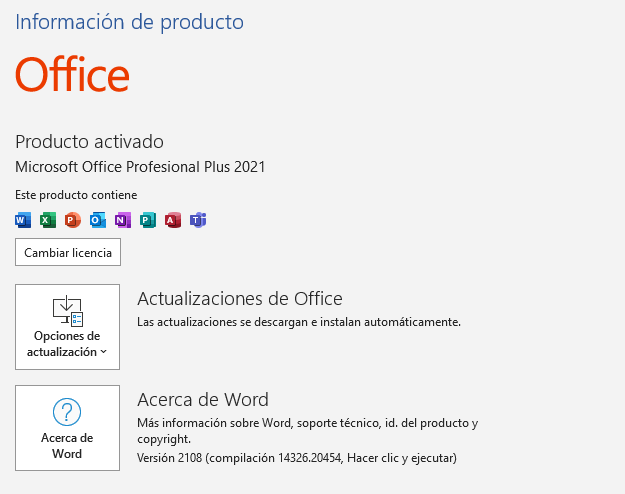Screen dimensions: 625x494
Task: Click the Este producto contiene label
Action: tap(76, 195)
